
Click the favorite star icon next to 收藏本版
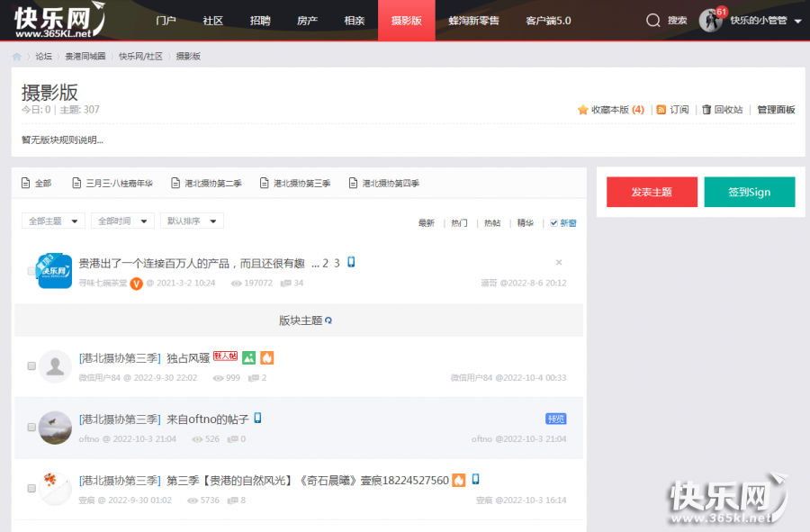(x=582, y=110)
